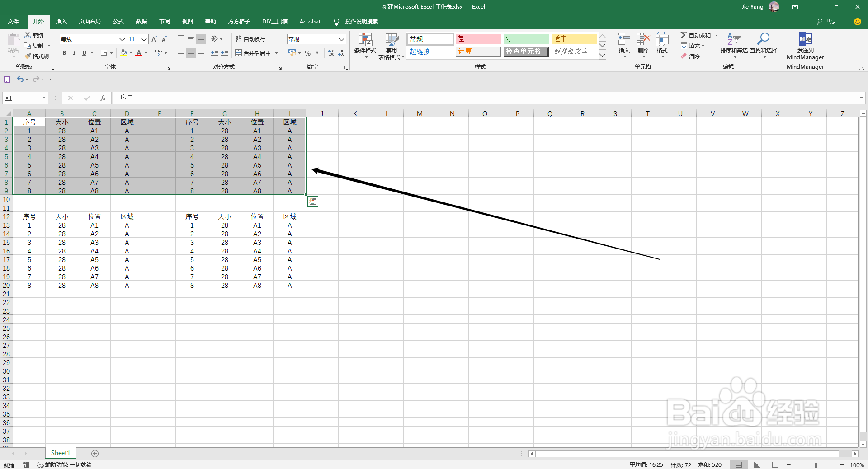
Task: Click the Orientation text angle icon
Action: [215, 39]
